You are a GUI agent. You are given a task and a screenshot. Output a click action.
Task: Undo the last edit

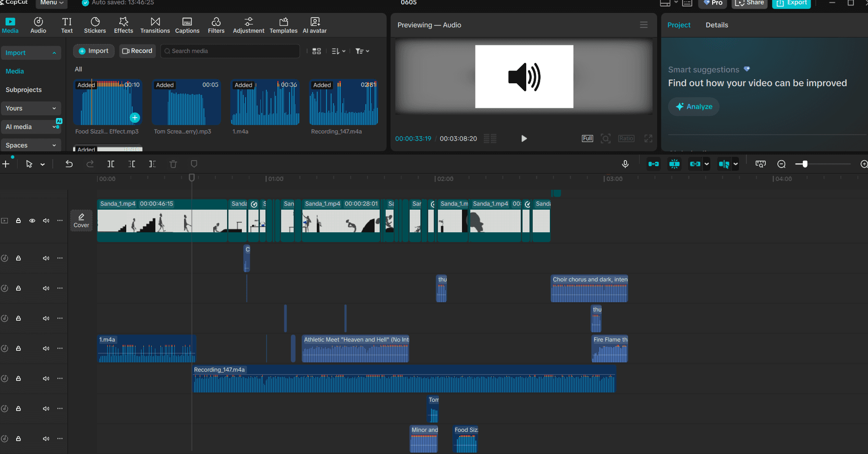pyautogui.click(x=69, y=164)
